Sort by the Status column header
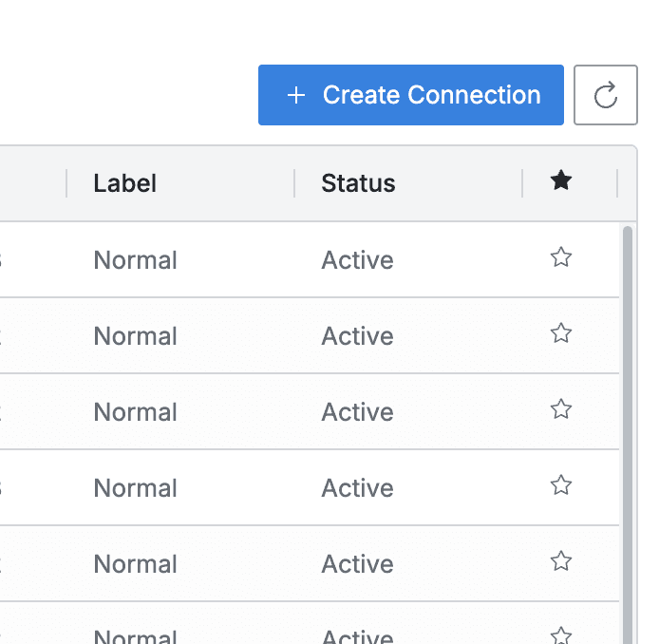This screenshot has height=644, width=659. click(x=358, y=183)
